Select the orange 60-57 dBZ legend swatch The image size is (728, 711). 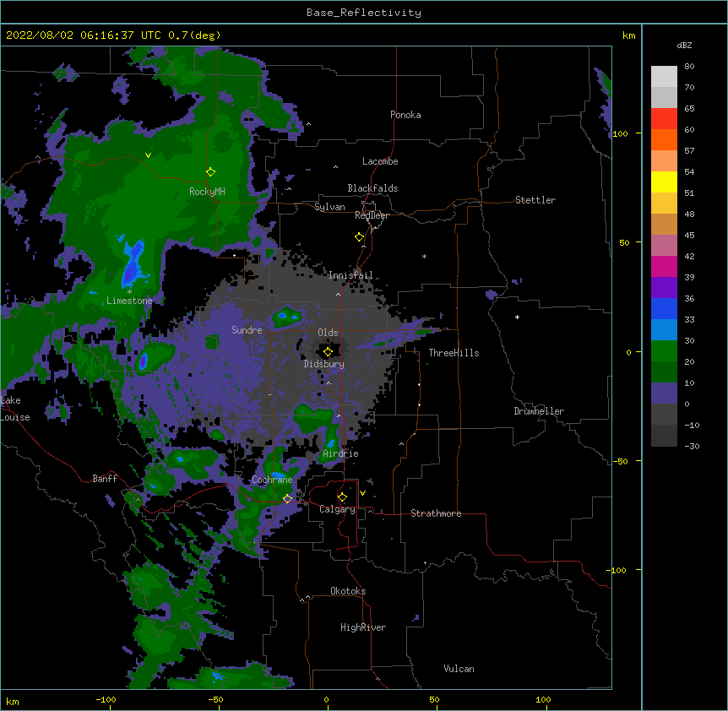coord(664,139)
